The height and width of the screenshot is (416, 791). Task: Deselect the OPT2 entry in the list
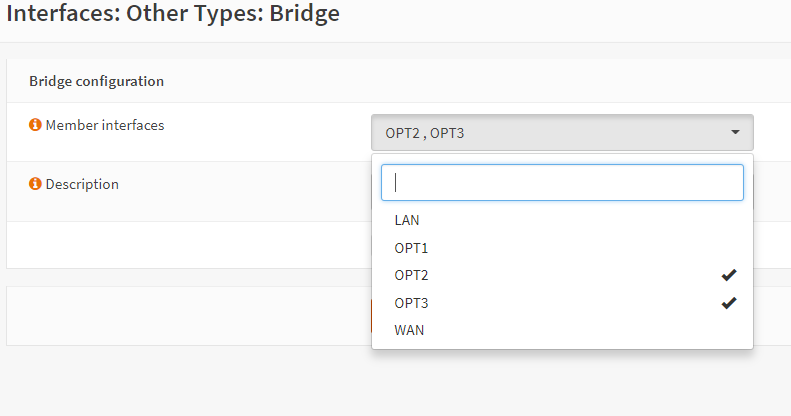click(411, 275)
